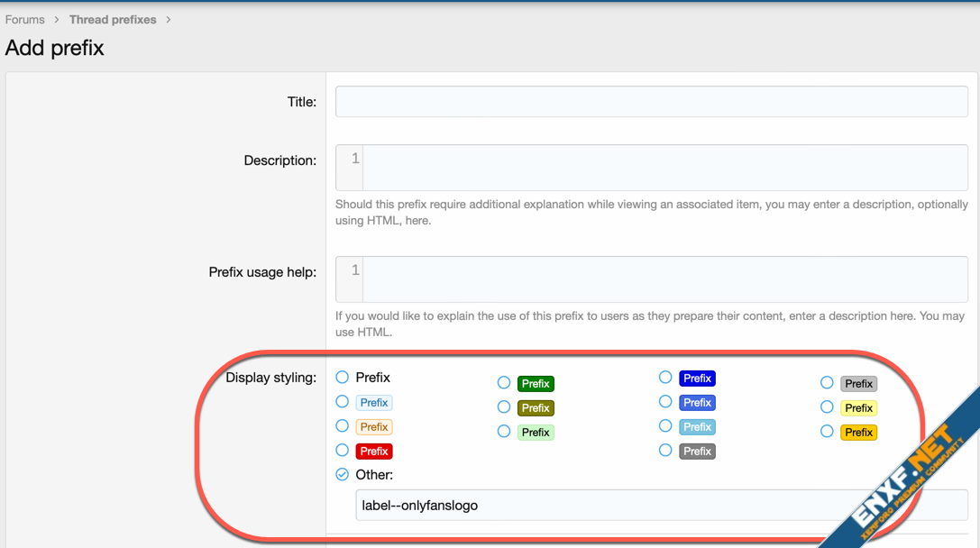Select the royal blue Prefix radio button
The height and width of the screenshot is (548, 980).
(665, 402)
